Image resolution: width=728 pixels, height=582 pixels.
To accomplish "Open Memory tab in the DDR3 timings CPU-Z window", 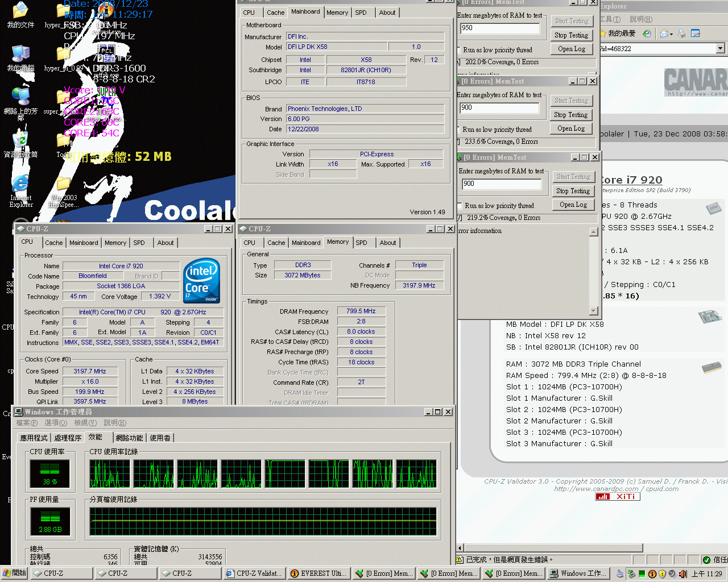I will click(338, 242).
